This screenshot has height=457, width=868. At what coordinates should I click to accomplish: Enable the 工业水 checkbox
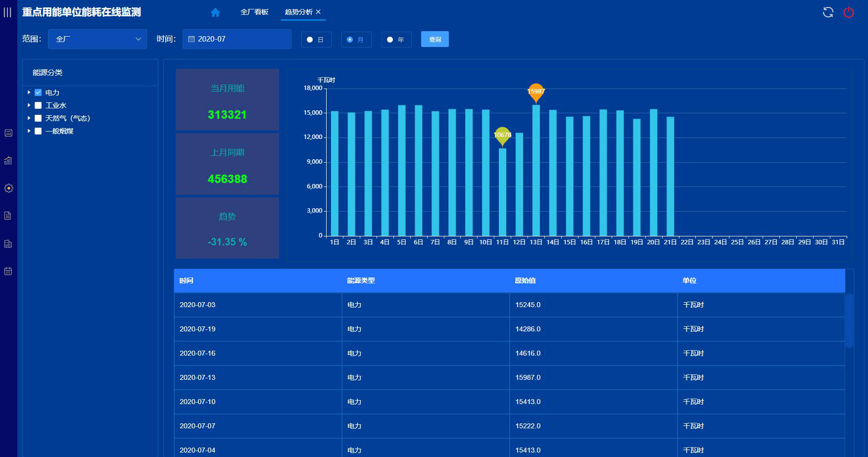tap(38, 105)
